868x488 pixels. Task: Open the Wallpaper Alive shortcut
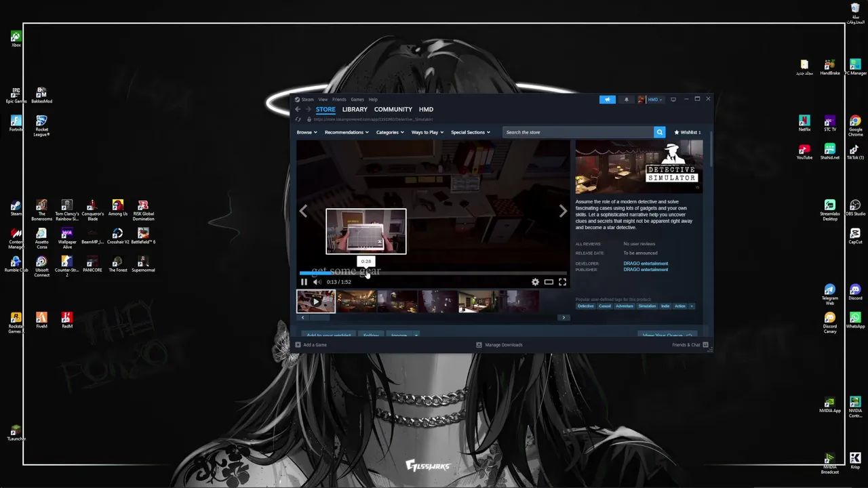pos(67,239)
